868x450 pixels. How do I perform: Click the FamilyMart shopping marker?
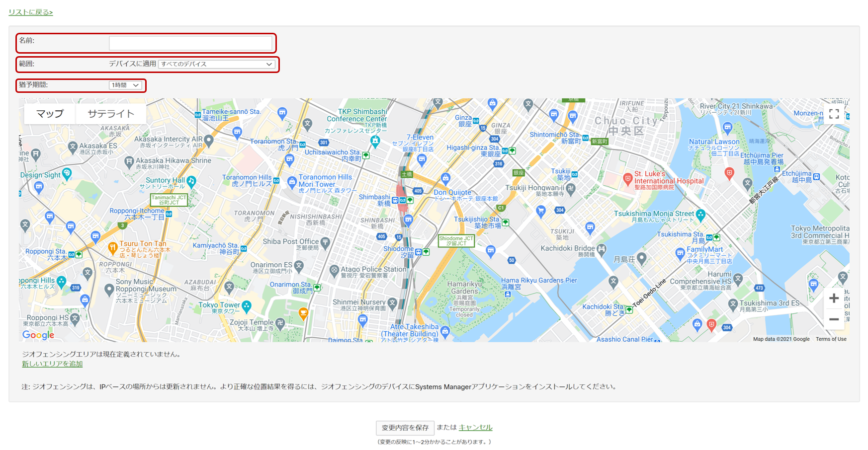point(680,254)
